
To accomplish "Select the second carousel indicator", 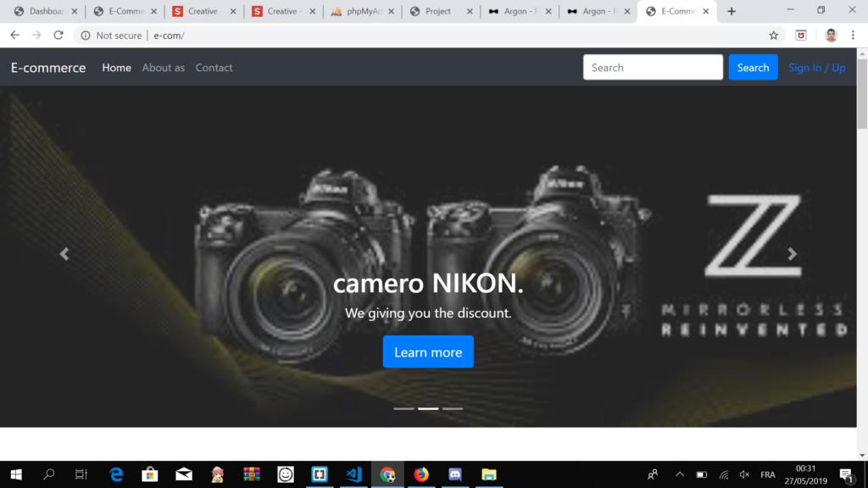I will (428, 408).
